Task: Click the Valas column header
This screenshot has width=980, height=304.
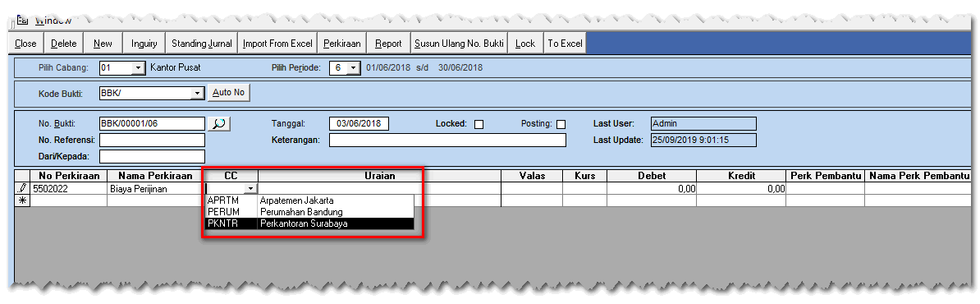Action: [532, 176]
